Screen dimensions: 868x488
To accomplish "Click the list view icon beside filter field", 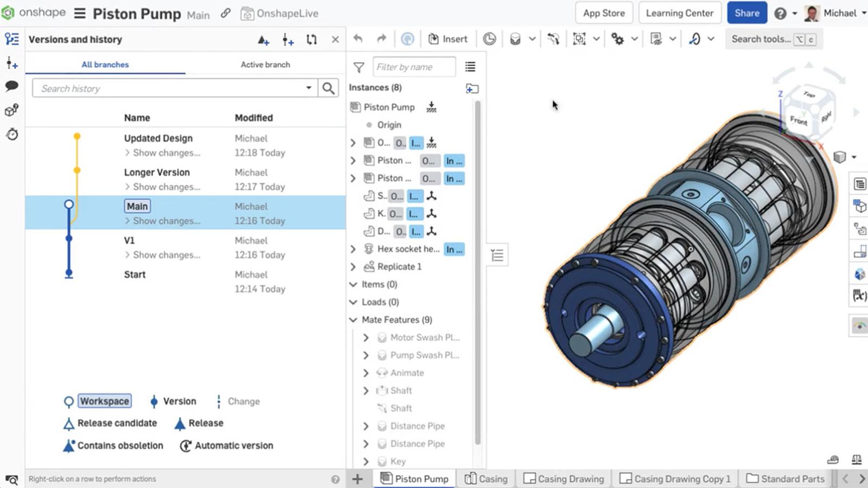I will pos(470,67).
